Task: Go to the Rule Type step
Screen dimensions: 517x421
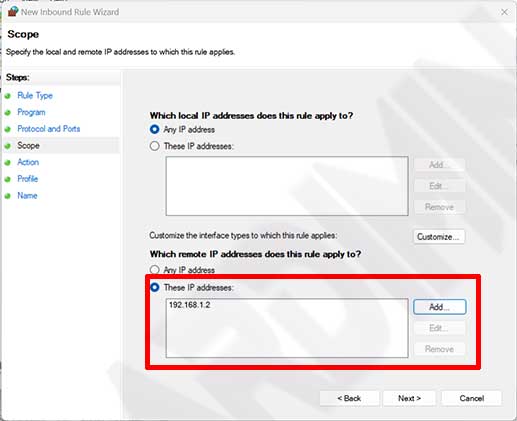Action: tap(35, 96)
